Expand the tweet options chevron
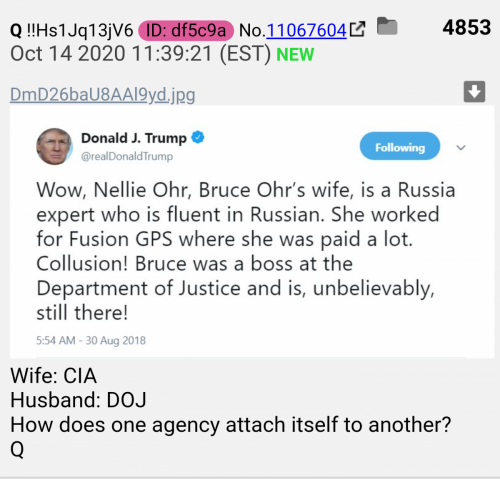The image size is (500, 479). [x=461, y=147]
